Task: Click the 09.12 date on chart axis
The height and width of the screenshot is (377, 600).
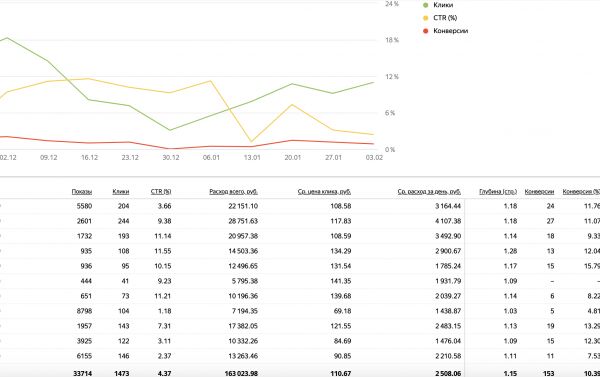Action: (49, 158)
